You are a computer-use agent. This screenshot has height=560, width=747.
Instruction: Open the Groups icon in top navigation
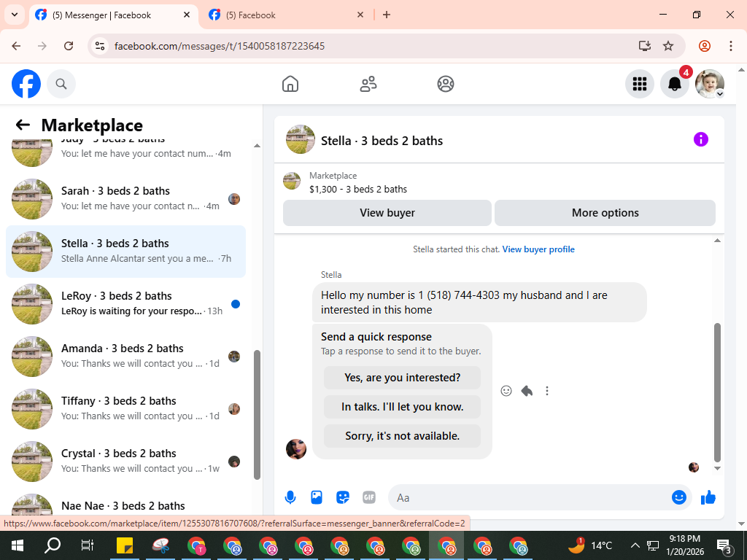click(x=446, y=84)
